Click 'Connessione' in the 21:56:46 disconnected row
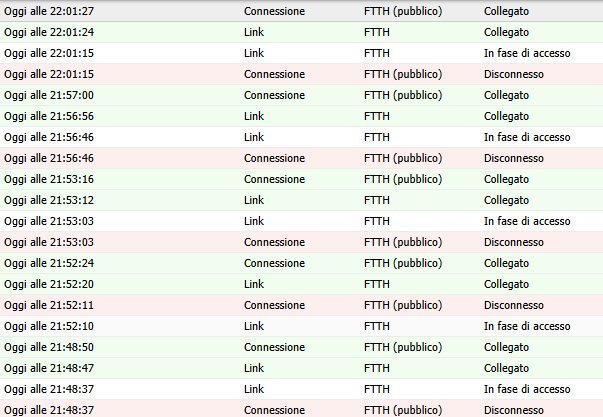This screenshot has height=417, width=603. [x=274, y=157]
